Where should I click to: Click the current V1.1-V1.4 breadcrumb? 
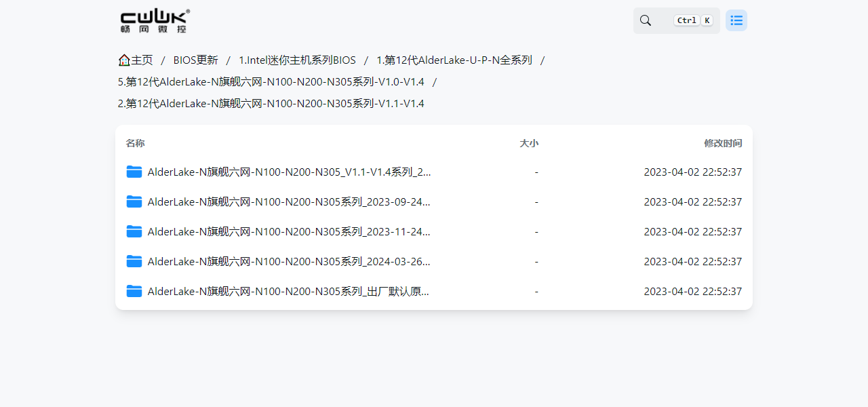(271, 103)
